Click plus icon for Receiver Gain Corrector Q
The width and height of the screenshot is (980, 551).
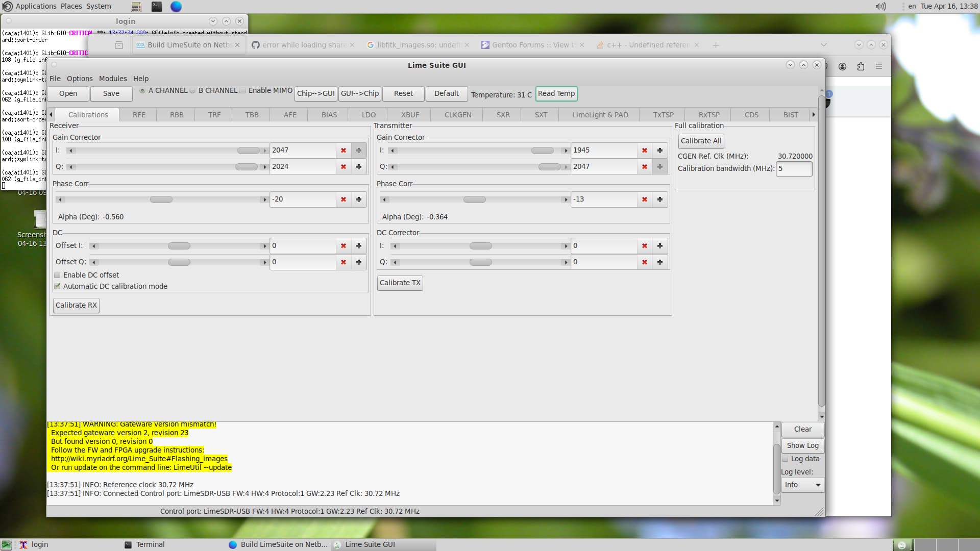coord(359,167)
